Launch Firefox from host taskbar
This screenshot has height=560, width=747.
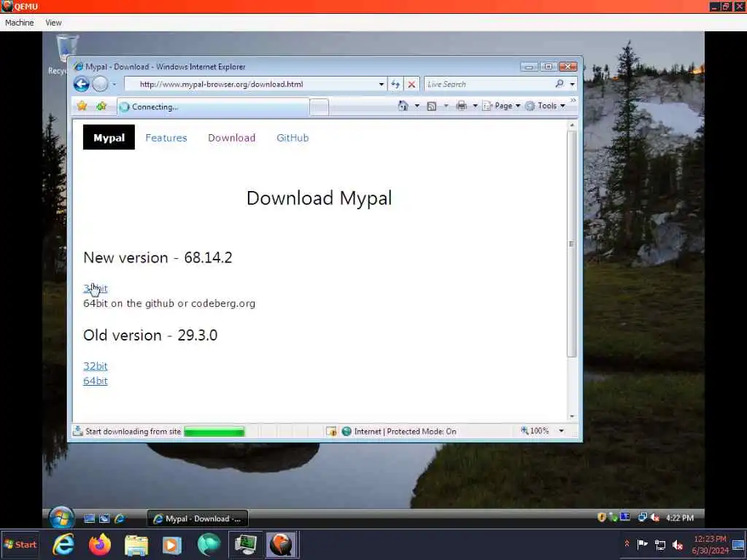point(99,545)
